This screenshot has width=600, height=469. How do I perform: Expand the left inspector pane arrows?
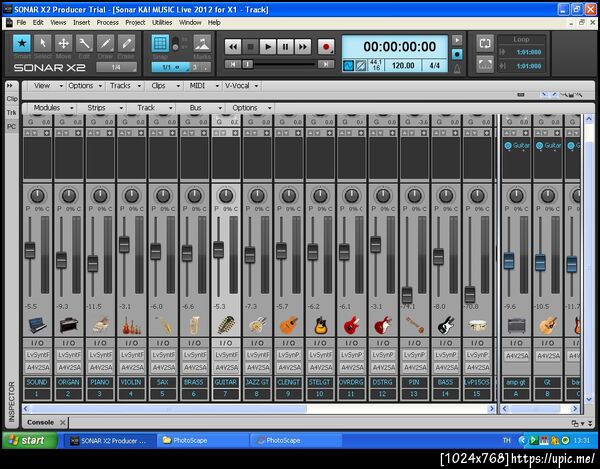click(x=10, y=86)
